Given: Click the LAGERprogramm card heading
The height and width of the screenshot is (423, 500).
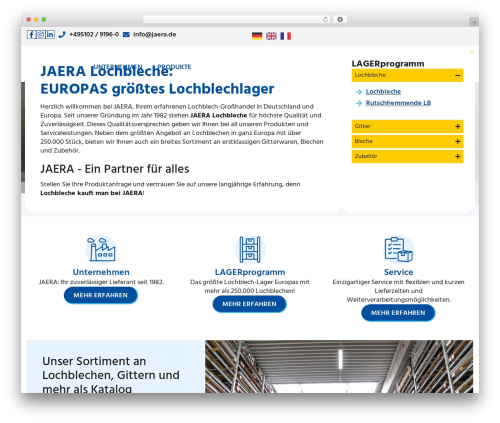Looking at the screenshot, I should [250, 272].
